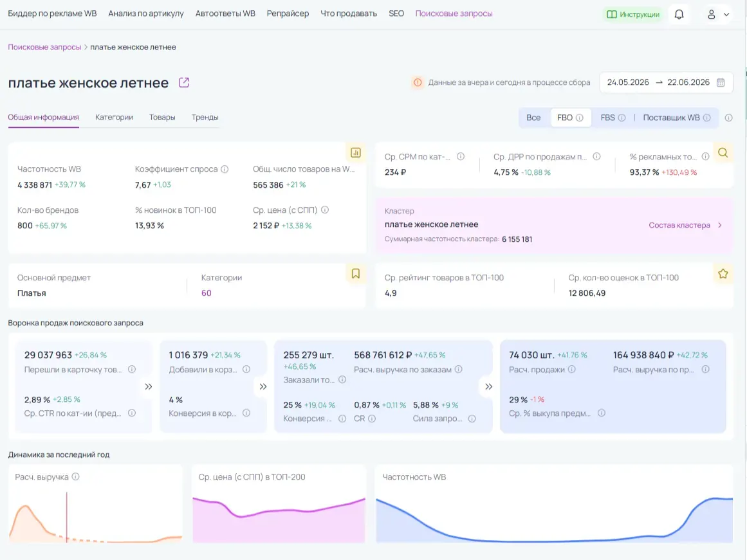Click info icon beside Конверсия в кор...
The width and height of the screenshot is (747, 560).
[246, 413]
